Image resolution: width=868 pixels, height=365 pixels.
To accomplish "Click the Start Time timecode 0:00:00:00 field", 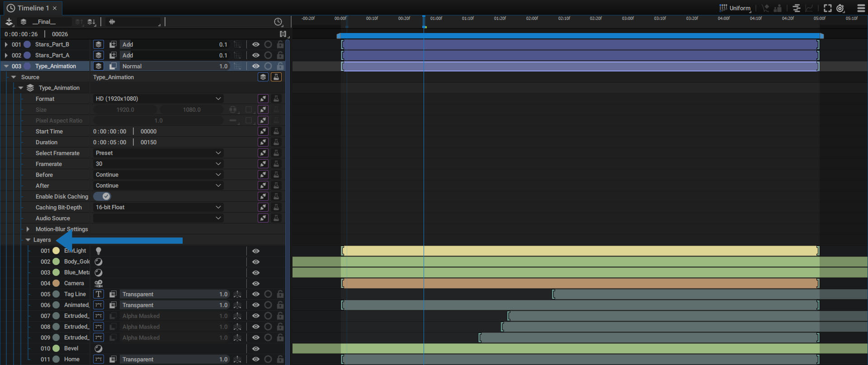I will pyautogui.click(x=110, y=131).
